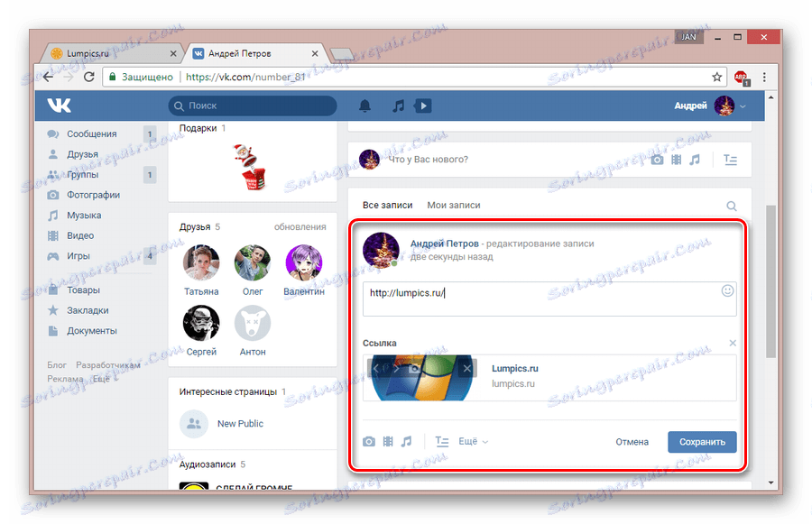812x524 pixels.
Task: Click the gift Santa image
Action: [x=251, y=167]
